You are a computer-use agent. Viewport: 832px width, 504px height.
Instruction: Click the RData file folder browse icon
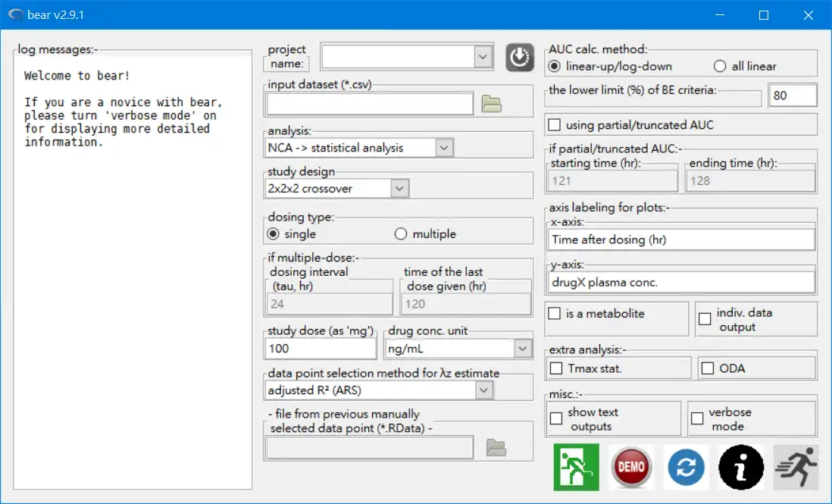pos(496,448)
